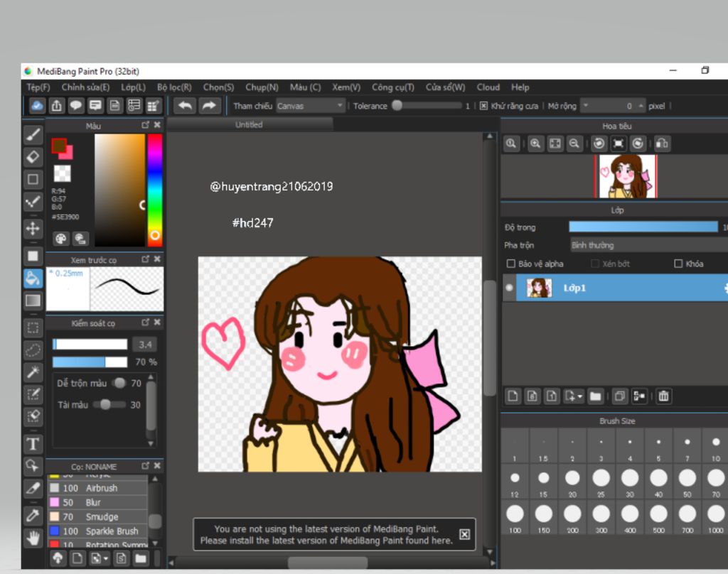728x574 pixels.
Task: Select the Lasso tool
Action: point(33,350)
